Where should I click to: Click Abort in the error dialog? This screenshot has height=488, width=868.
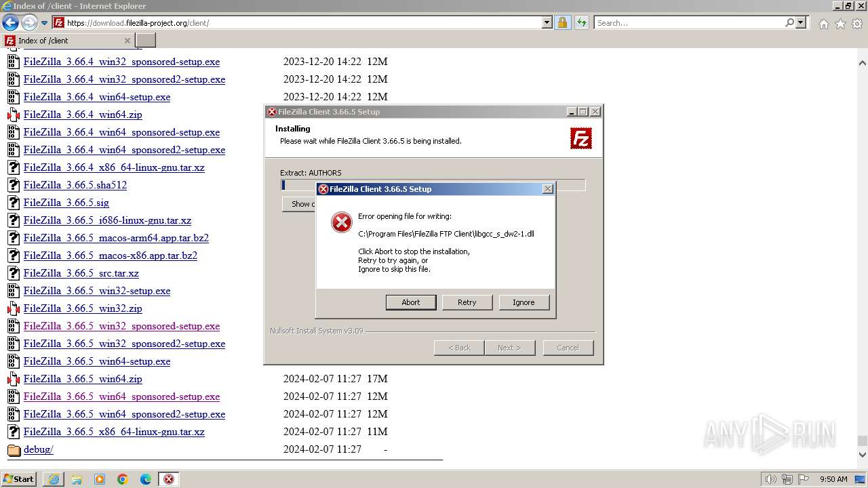click(410, 302)
